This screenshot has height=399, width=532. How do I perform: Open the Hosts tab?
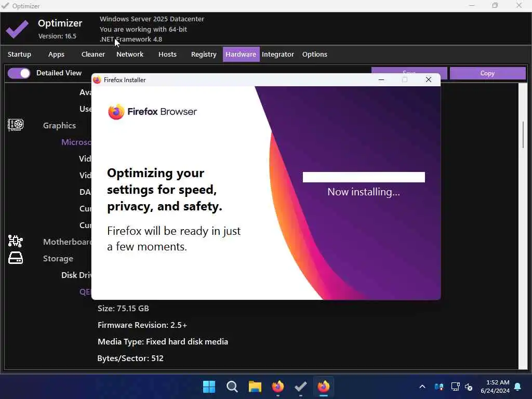[x=167, y=54]
